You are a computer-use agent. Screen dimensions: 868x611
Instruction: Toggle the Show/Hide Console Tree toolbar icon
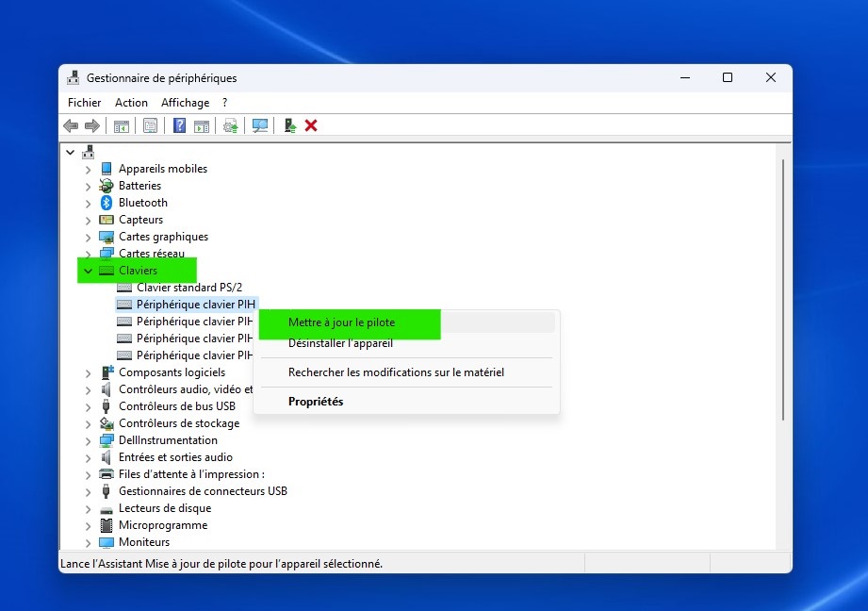(122, 125)
